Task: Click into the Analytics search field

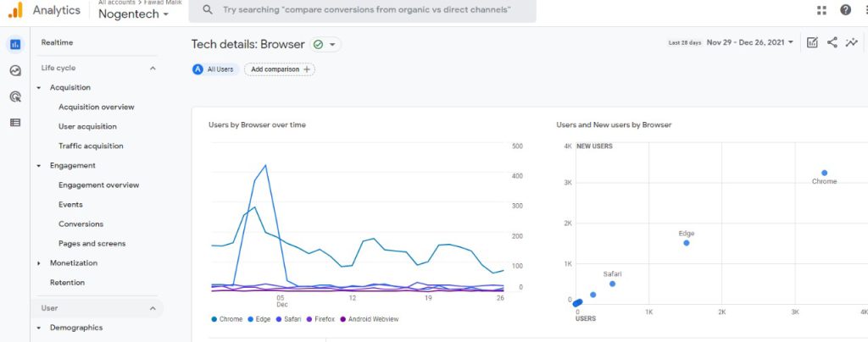Action: coord(362,10)
